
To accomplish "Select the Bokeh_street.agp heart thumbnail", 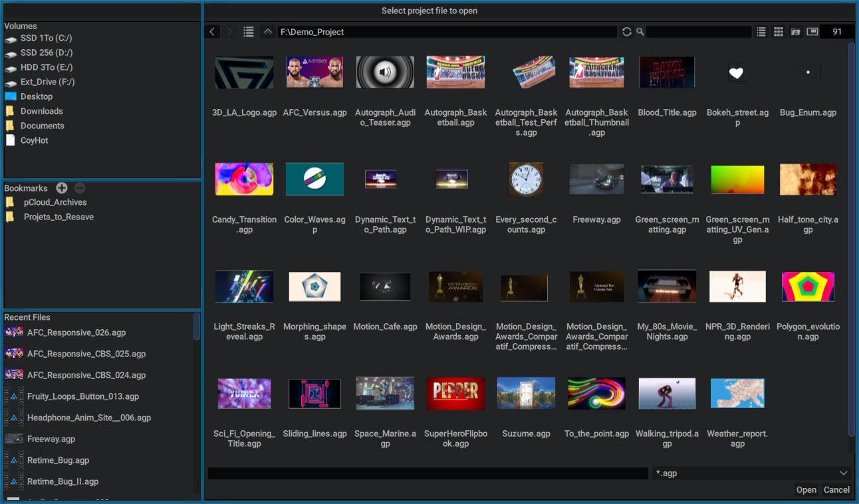I will (736, 73).
